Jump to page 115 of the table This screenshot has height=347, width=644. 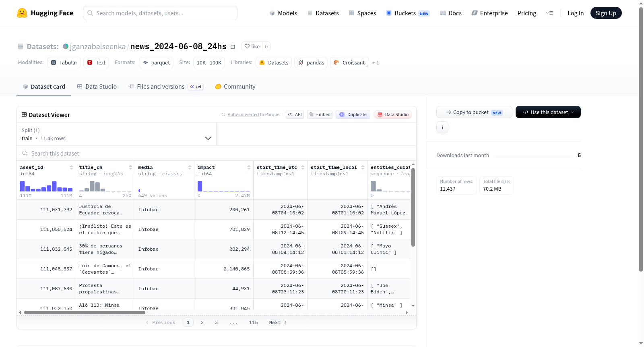tap(253, 322)
